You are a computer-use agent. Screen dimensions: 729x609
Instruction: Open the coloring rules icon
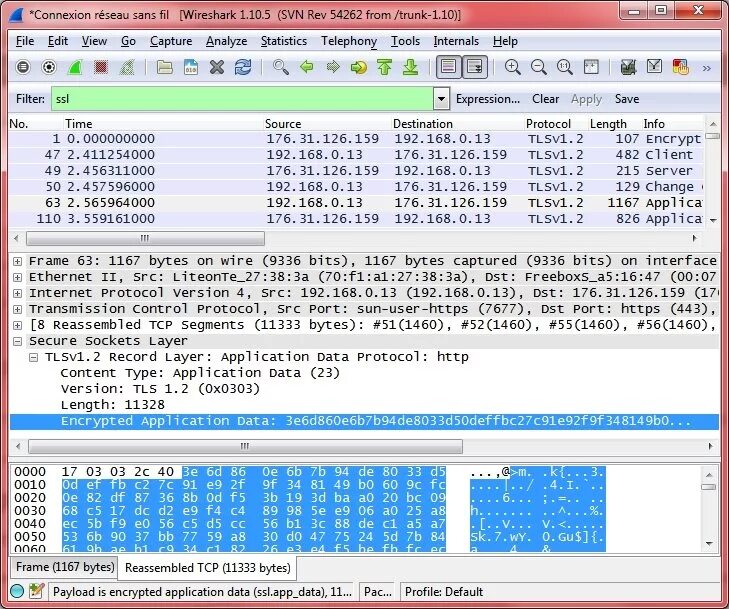point(680,67)
